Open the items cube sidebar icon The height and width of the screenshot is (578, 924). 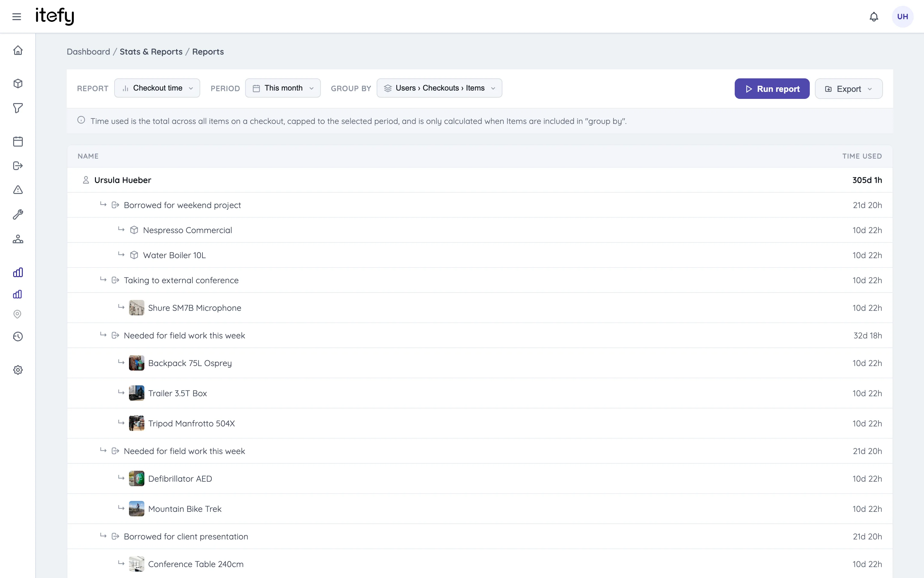[x=18, y=83]
